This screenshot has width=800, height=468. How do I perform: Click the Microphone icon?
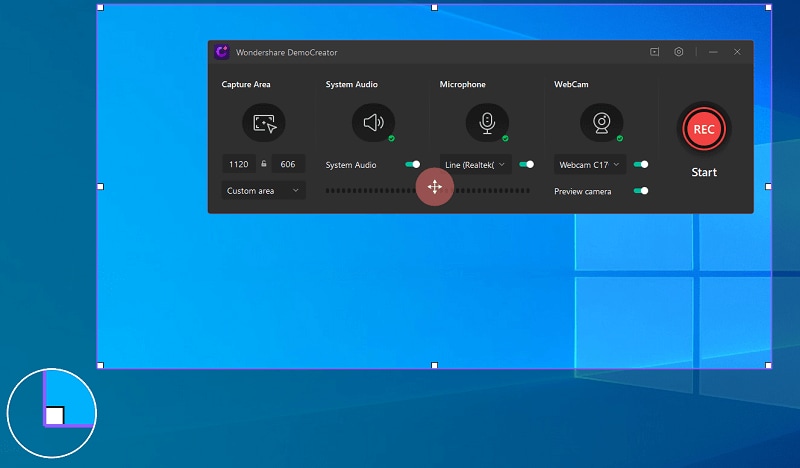(487, 122)
